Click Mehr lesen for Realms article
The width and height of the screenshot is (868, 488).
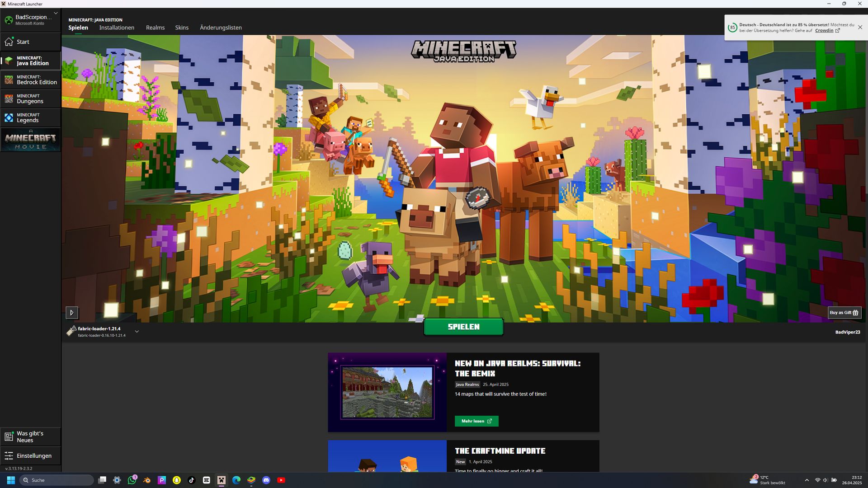[x=476, y=421]
